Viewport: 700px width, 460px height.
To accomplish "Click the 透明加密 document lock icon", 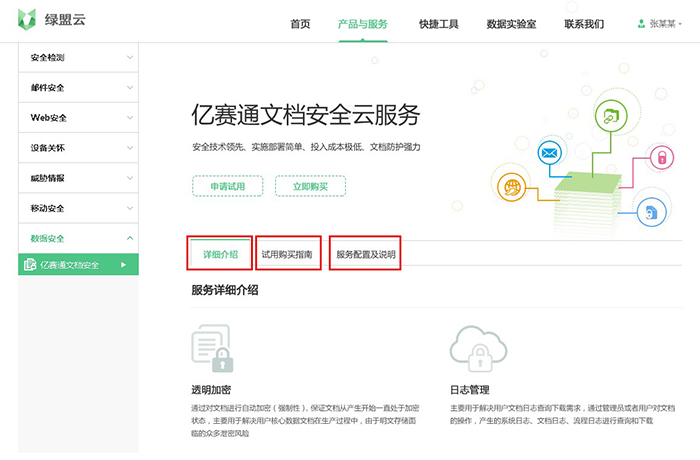I will point(212,348).
